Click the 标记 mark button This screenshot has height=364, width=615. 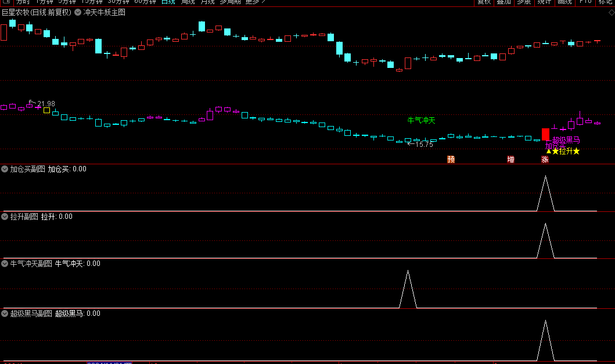[x=605, y=2]
